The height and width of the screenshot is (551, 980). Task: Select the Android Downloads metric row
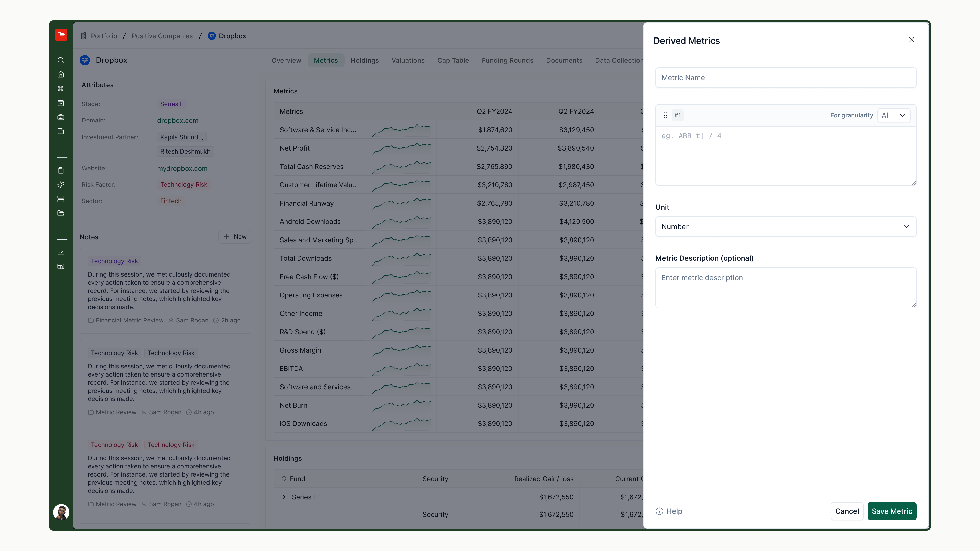pyautogui.click(x=458, y=222)
